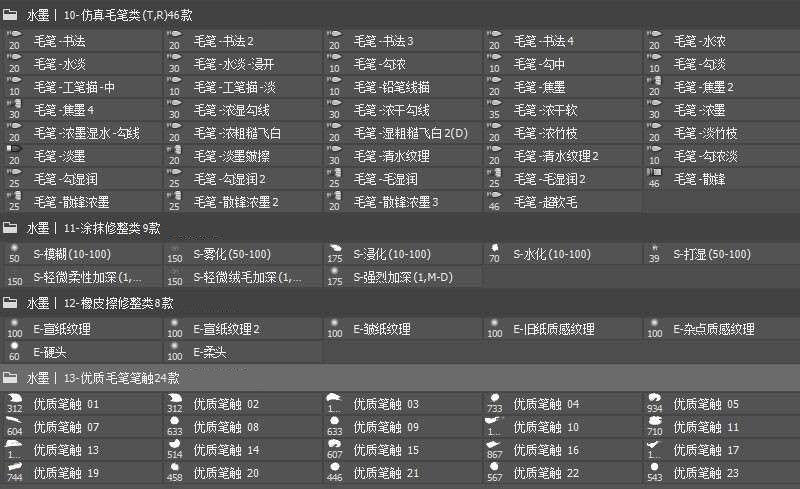800x489 pixels.
Task: Collapse the 13-优质毛笔笔触24款 folder
Action: tap(10, 378)
